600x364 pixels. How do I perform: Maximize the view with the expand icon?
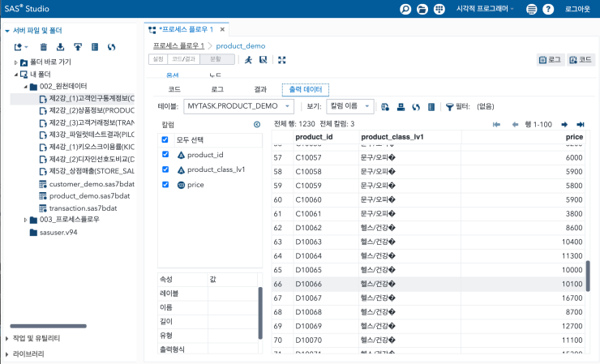[x=282, y=60]
